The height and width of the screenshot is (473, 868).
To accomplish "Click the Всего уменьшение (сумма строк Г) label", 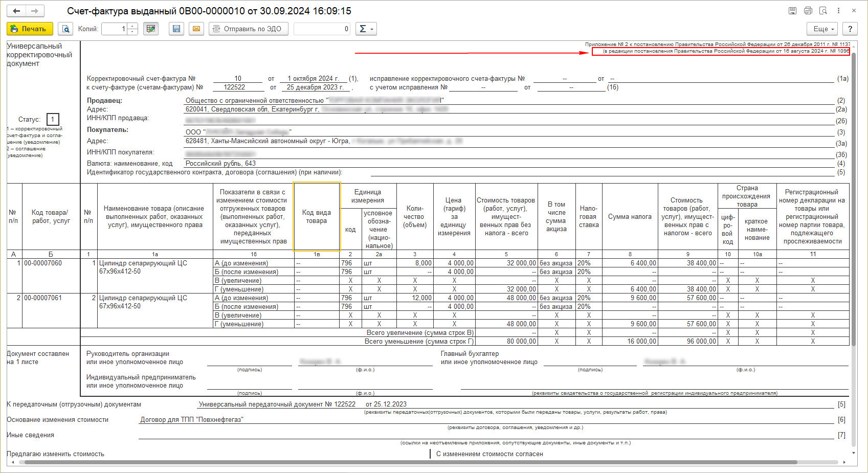I will 419,342.
